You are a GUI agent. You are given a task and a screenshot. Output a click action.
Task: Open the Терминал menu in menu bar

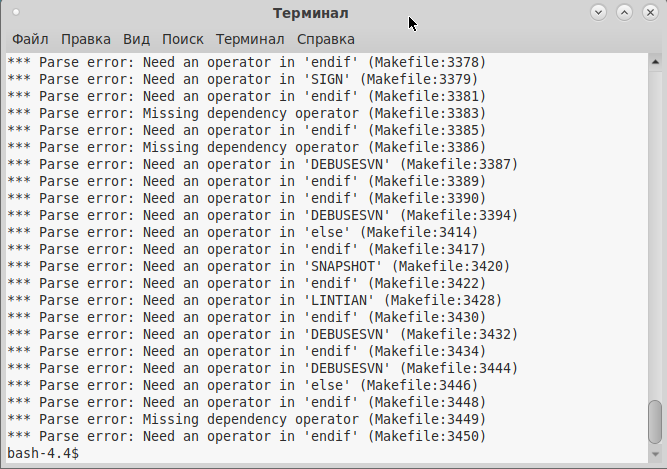coord(250,39)
